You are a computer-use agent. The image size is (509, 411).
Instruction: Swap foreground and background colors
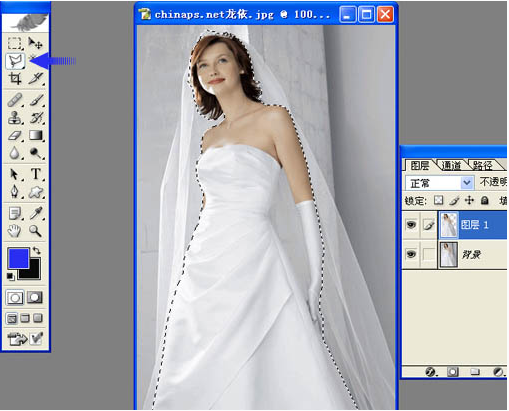click(36, 250)
